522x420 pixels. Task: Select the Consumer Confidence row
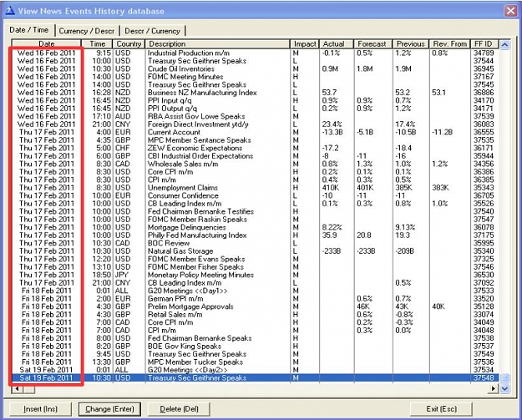coord(255,195)
